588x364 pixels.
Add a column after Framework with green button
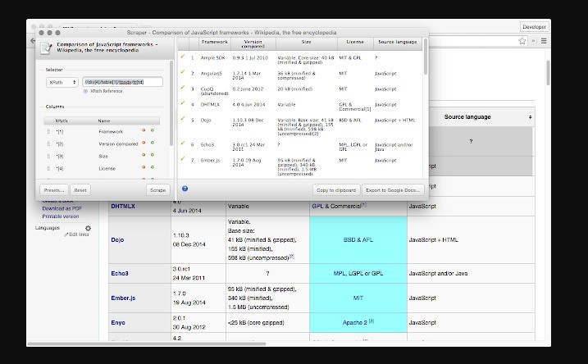point(153,130)
